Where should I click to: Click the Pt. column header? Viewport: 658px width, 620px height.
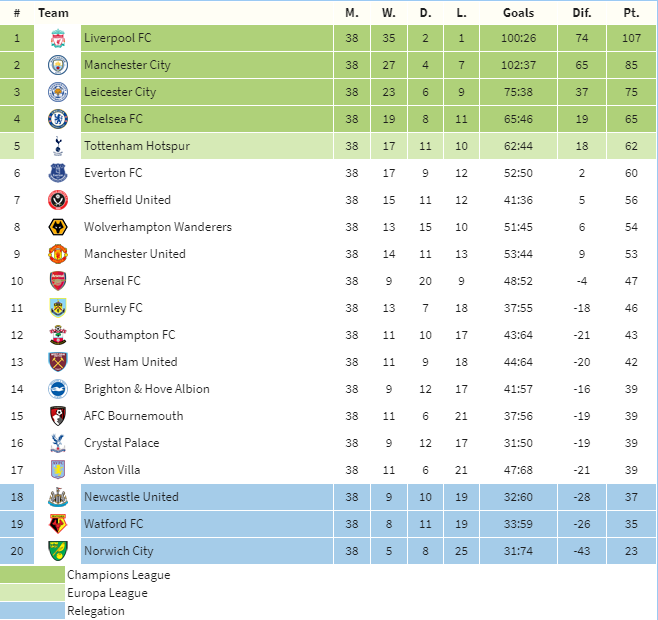tap(631, 13)
